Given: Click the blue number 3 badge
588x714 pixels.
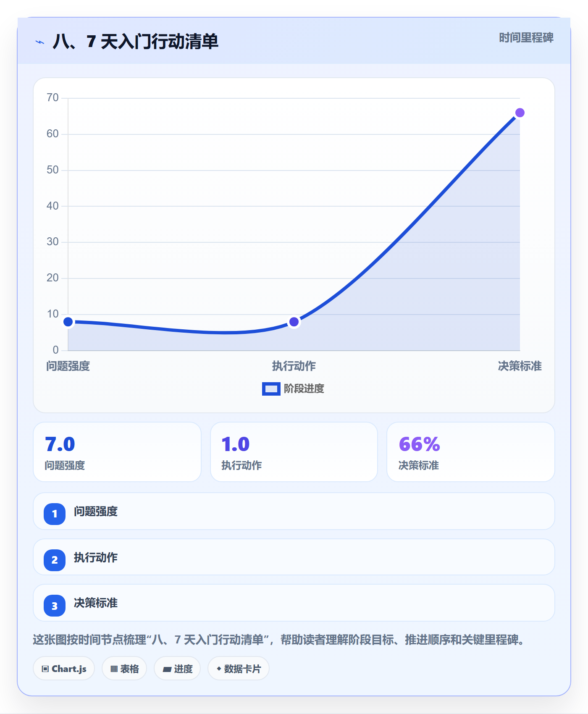Looking at the screenshot, I should point(55,606).
